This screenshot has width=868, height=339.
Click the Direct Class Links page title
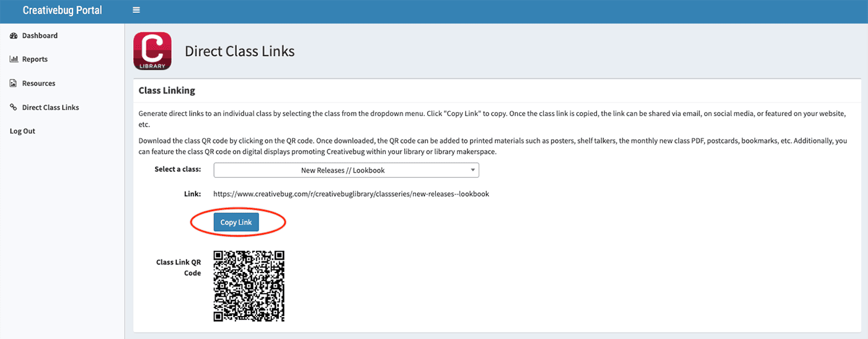click(x=239, y=51)
